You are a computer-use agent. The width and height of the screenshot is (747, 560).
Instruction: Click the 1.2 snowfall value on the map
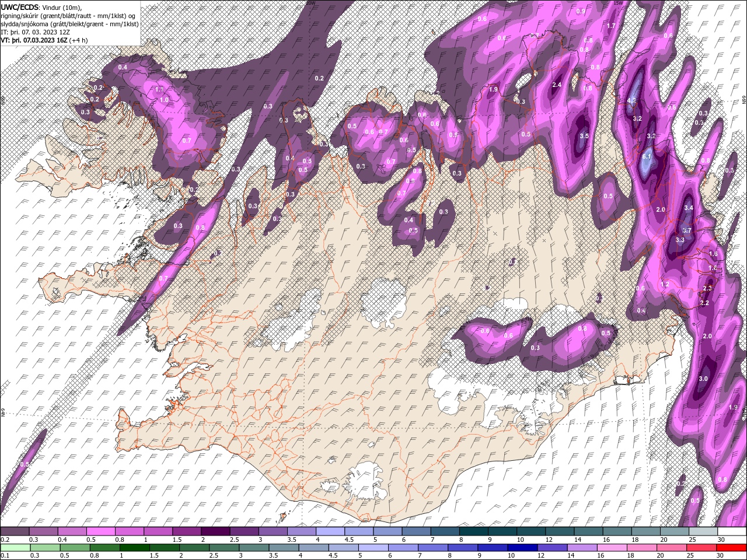(x=665, y=284)
